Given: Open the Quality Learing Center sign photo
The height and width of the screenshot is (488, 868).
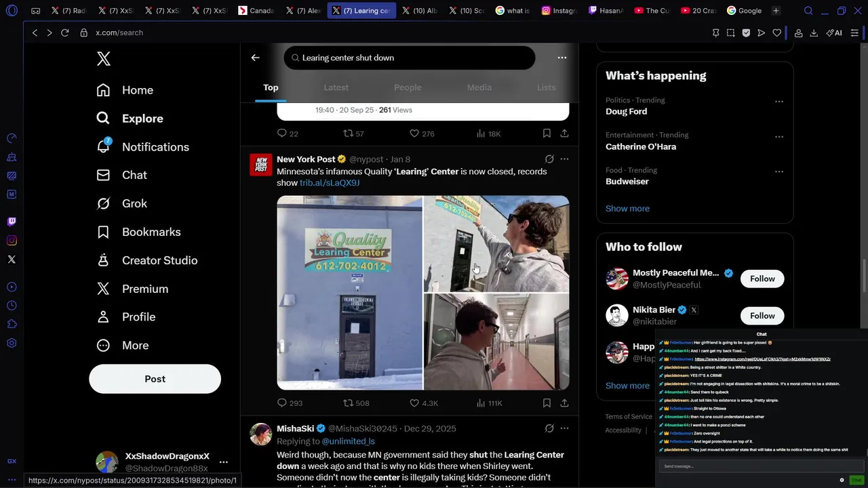Looking at the screenshot, I should tap(349, 293).
